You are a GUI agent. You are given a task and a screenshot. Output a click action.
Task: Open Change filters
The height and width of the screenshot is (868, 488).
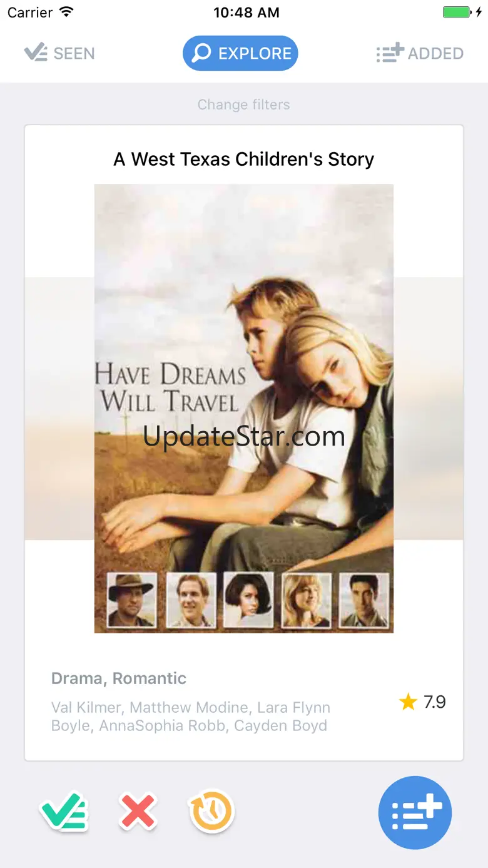(244, 105)
